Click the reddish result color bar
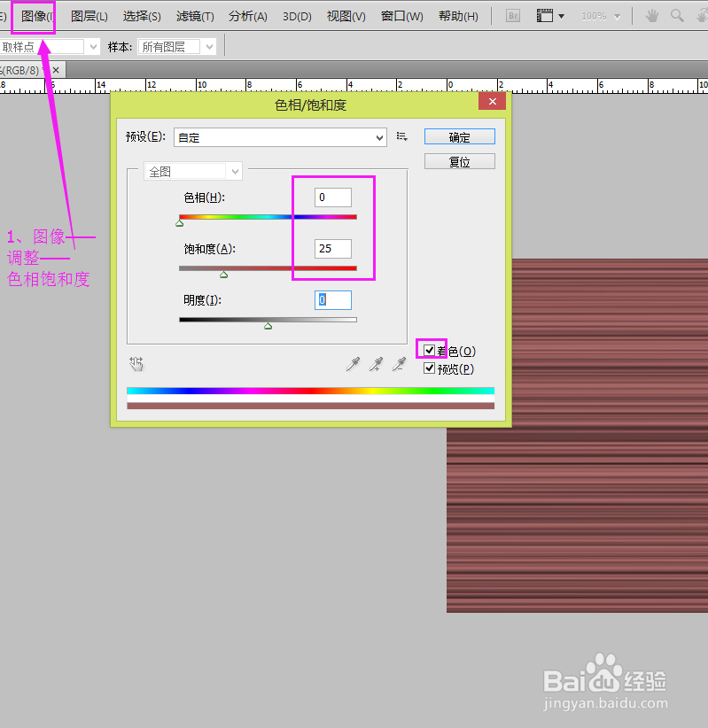The image size is (708, 728). (310, 406)
